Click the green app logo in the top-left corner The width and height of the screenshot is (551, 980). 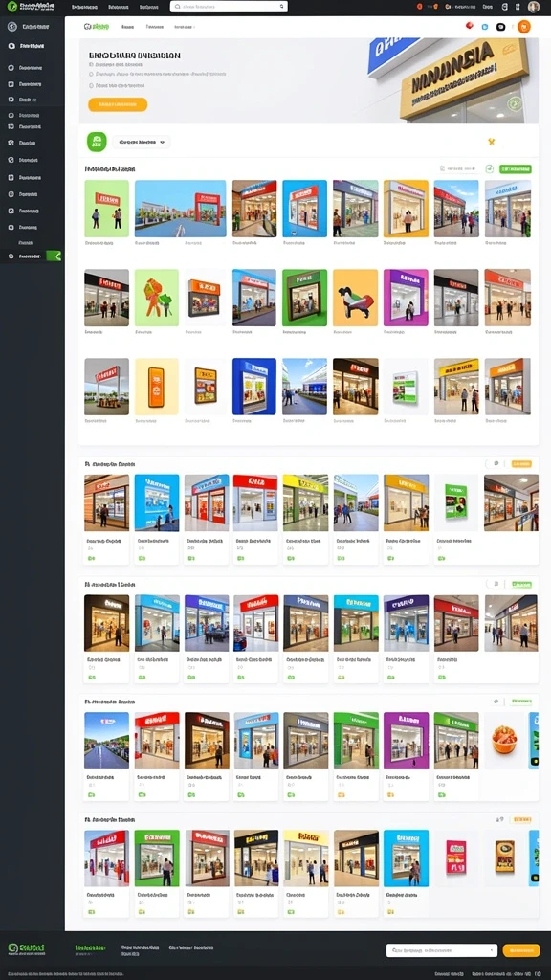11,7
